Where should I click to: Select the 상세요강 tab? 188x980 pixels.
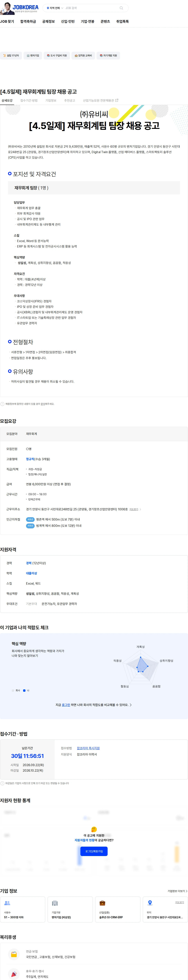tap(7, 101)
